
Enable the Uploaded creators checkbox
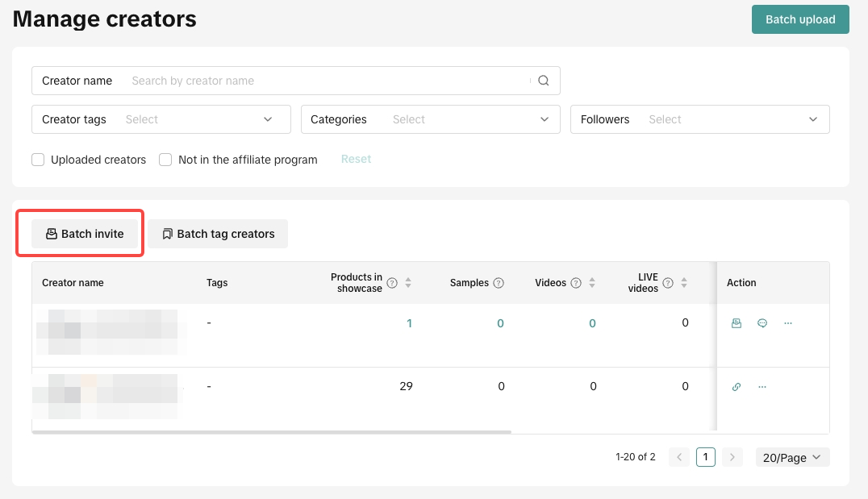click(38, 160)
